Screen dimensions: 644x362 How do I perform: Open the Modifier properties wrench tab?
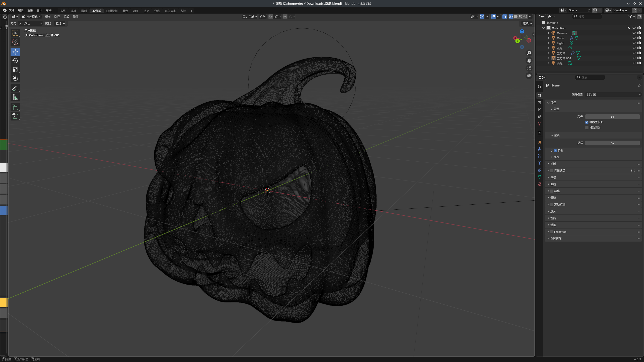pyautogui.click(x=539, y=149)
